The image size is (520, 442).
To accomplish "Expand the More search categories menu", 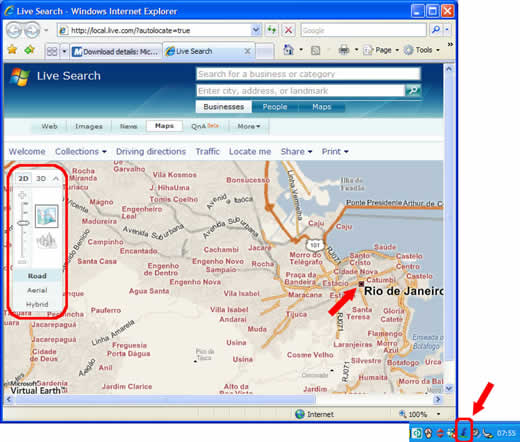I will [249, 126].
